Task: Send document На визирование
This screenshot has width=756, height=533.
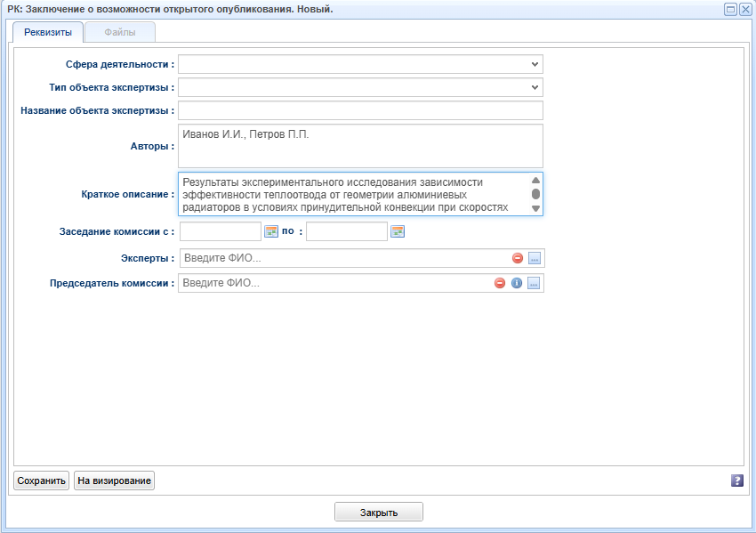Action: point(114,481)
